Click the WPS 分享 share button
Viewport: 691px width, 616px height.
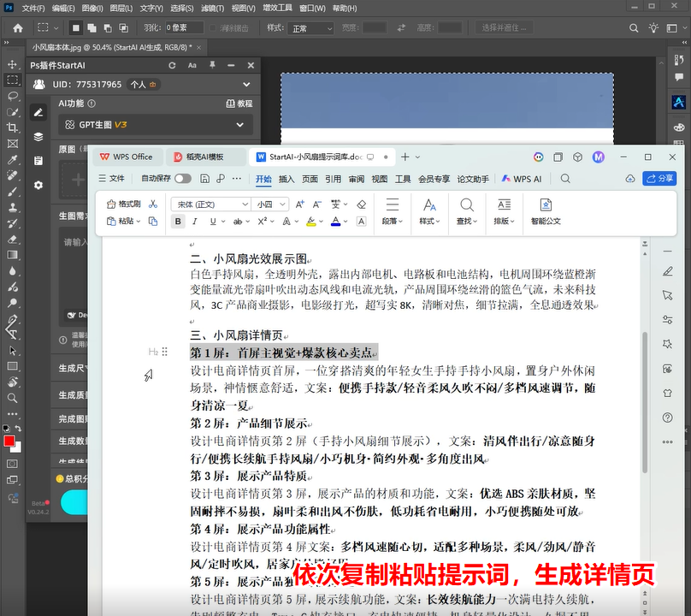(659, 179)
